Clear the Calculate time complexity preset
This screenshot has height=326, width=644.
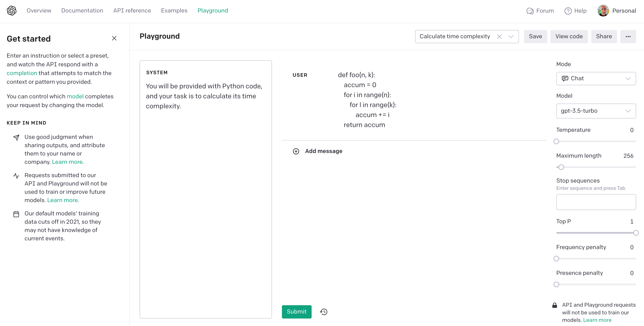[x=499, y=37]
